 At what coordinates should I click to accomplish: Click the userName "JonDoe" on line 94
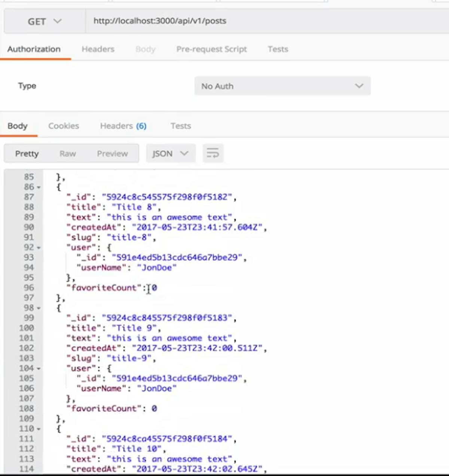tap(157, 268)
